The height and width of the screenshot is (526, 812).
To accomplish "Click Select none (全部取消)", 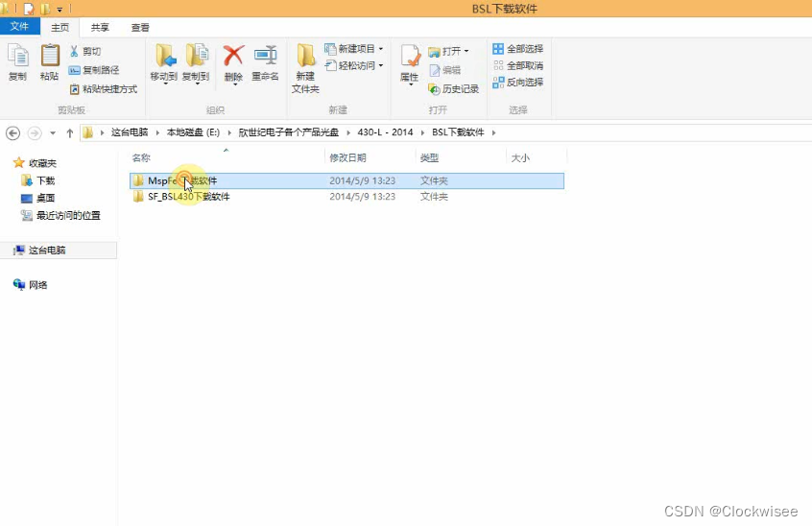I will click(518, 65).
